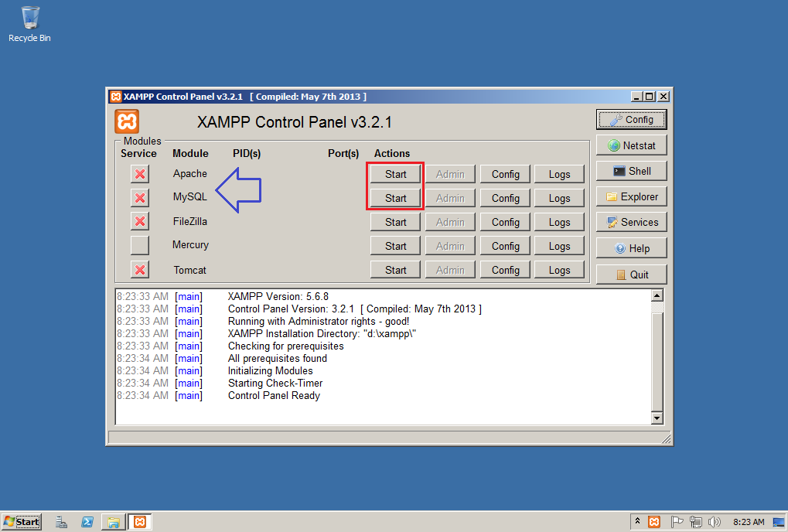Open the Shell from the side panel
This screenshot has width=788, height=532.
pos(631,170)
